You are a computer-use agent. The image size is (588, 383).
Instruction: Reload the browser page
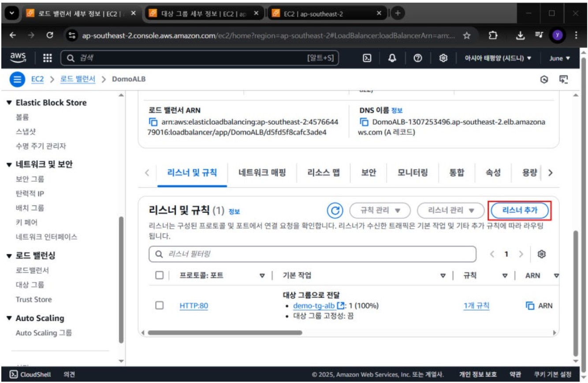[x=50, y=36]
